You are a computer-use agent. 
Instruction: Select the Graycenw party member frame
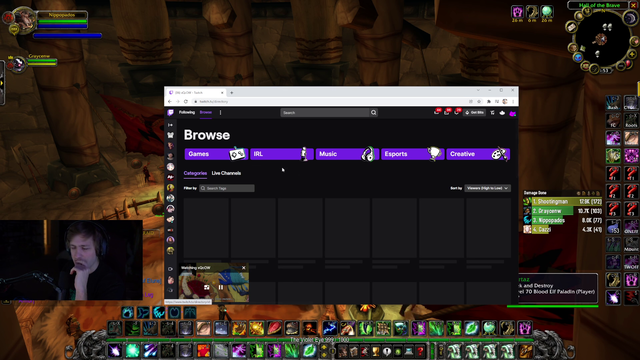pyautogui.click(x=32, y=62)
